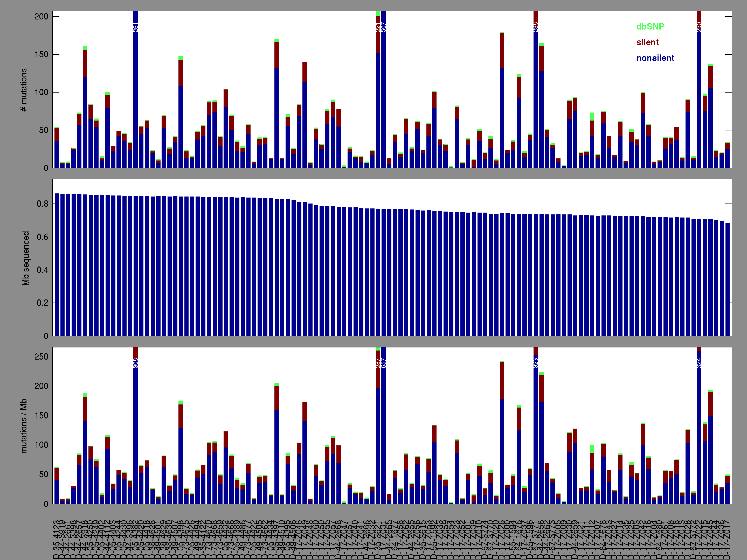Click the 'mutations / Mb' y-axis title
This screenshot has width=747, height=560.
click(24, 426)
